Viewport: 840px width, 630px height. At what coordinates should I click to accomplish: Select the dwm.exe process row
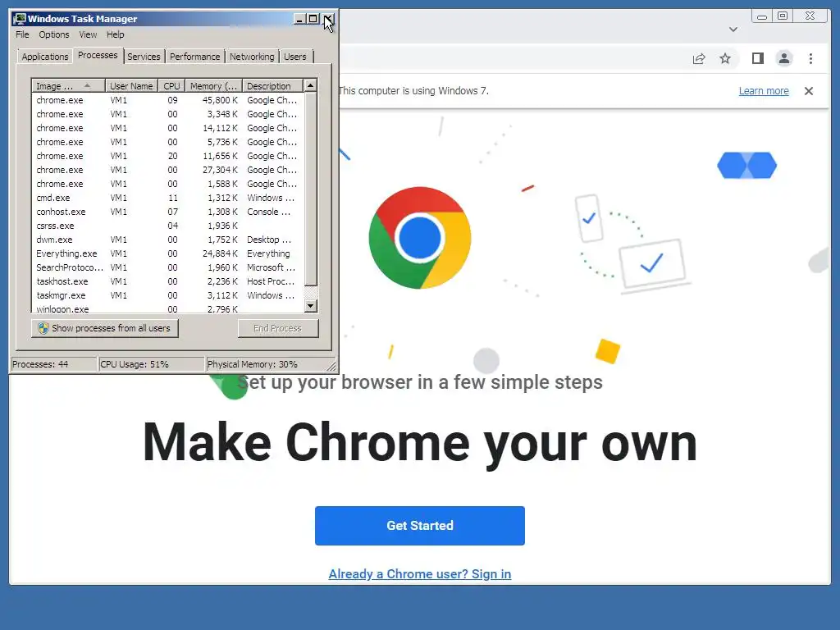click(x=167, y=240)
